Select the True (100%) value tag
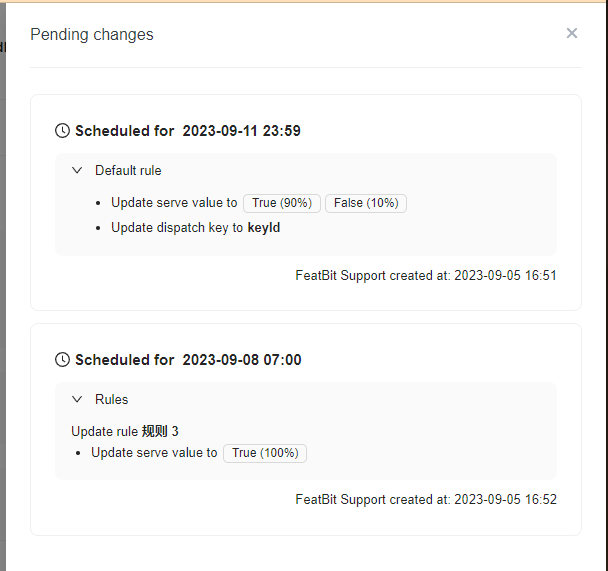 265,453
